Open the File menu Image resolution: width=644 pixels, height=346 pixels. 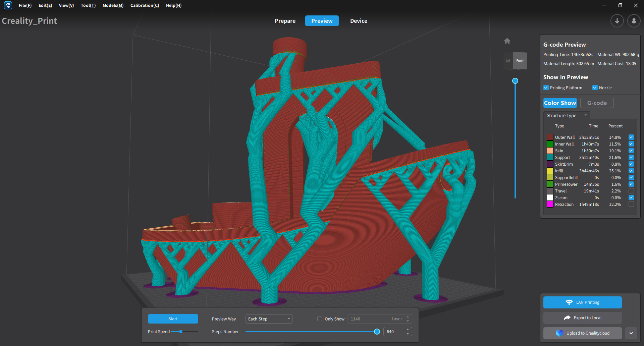click(x=25, y=5)
